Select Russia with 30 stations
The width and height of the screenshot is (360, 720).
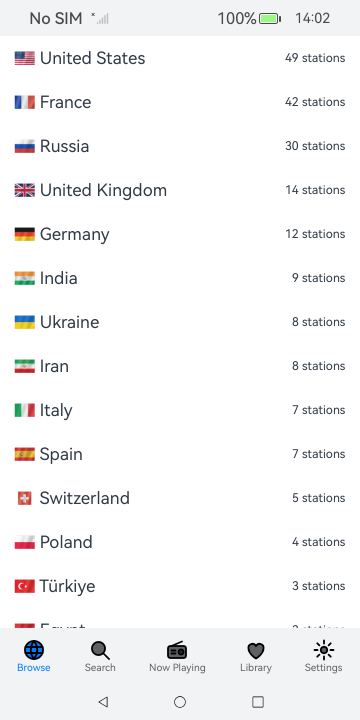[180, 146]
